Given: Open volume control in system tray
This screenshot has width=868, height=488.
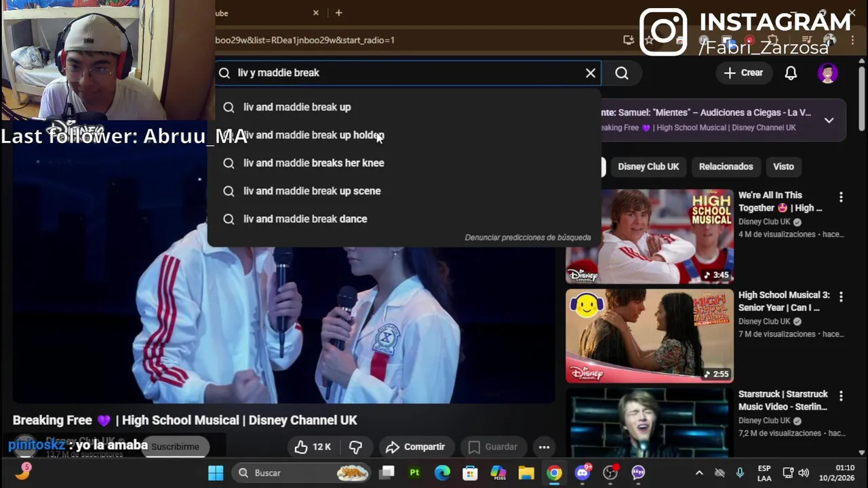Looking at the screenshot, I should pyautogui.click(x=804, y=473).
